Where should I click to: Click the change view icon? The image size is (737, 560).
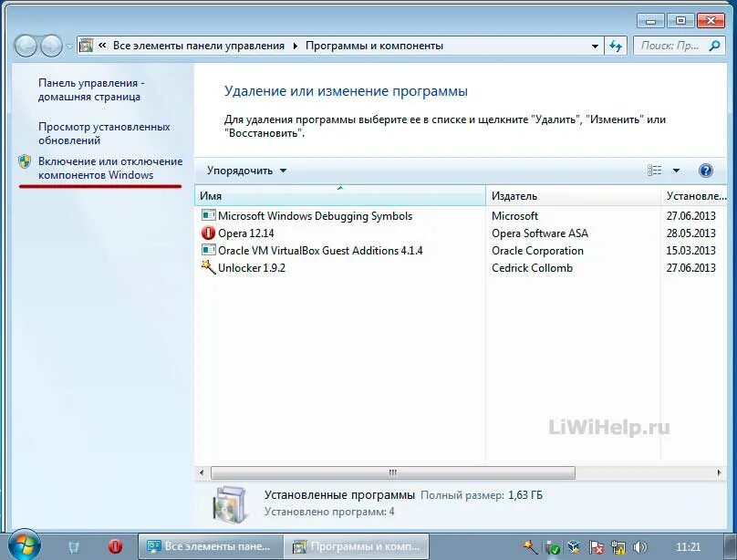[655, 170]
